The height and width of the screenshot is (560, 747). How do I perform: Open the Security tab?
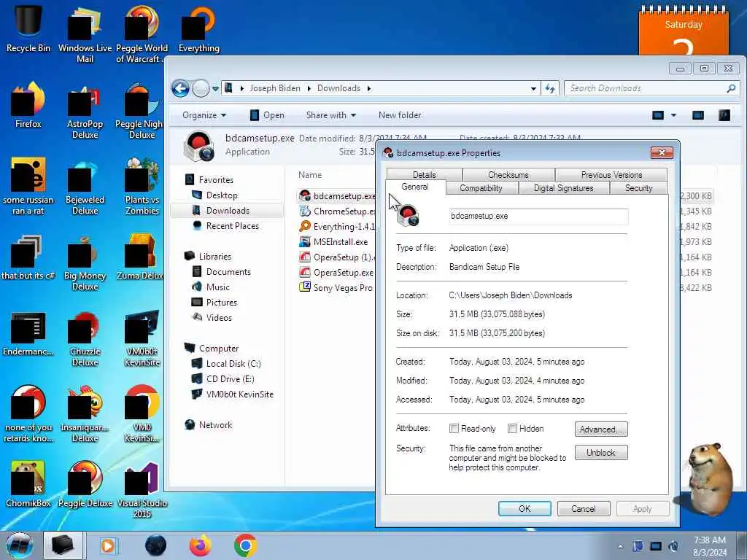click(638, 188)
